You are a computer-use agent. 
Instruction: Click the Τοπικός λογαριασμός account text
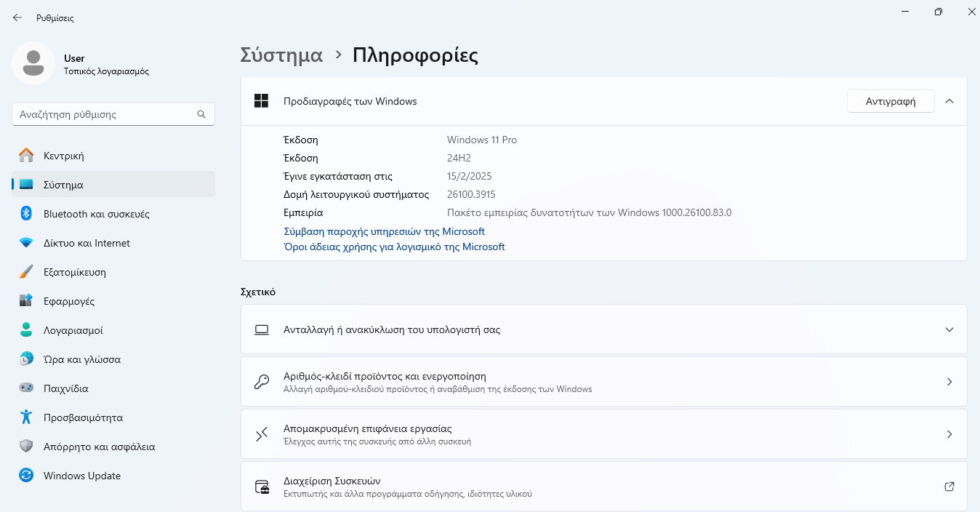click(106, 71)
